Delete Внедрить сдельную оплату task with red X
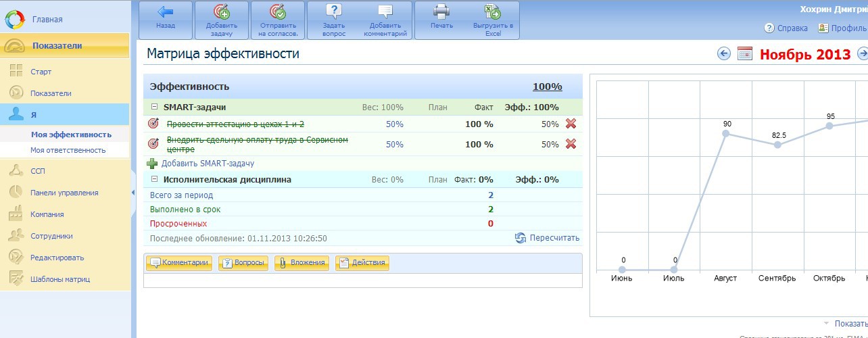 (571, 144)
